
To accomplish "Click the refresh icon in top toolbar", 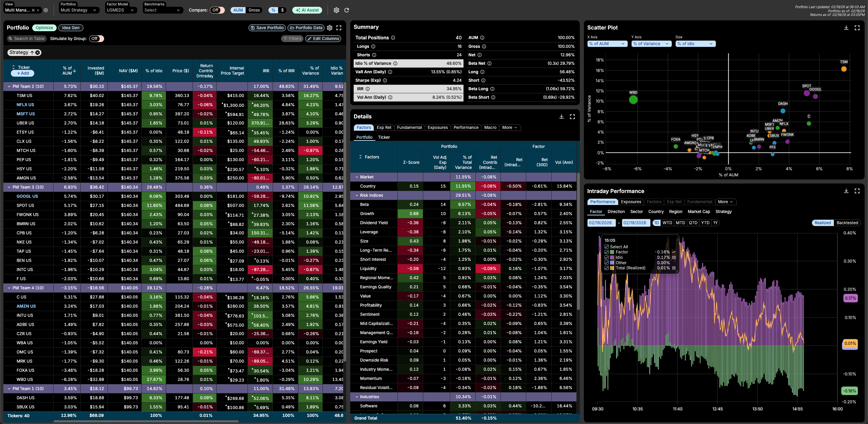I will (347, 10).
